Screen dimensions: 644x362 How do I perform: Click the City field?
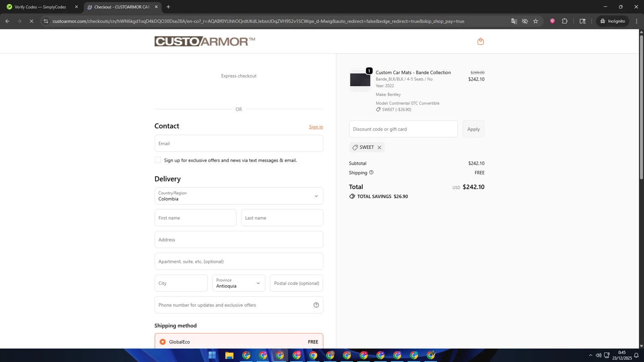pyautogui.click(x=181, y=283)
